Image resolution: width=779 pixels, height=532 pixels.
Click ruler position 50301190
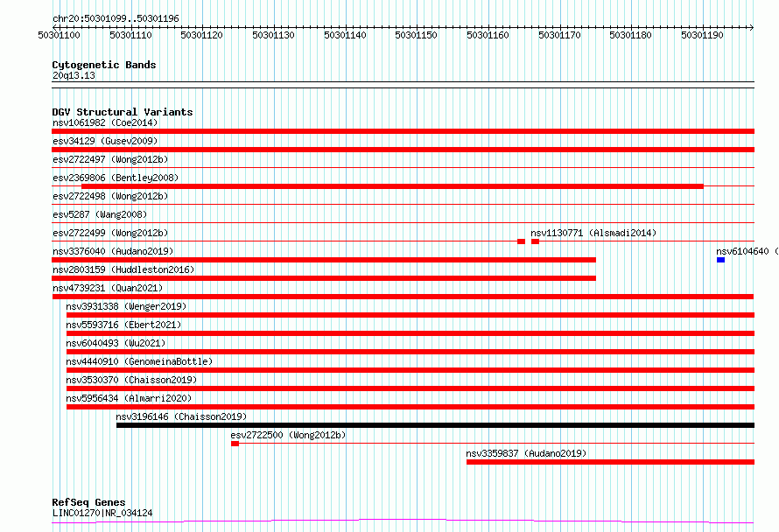tap(703, 35)
